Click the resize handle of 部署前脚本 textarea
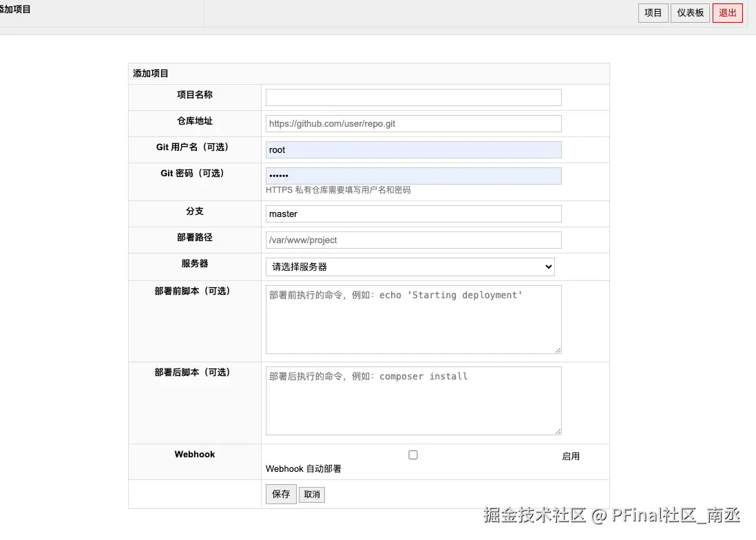The width and height of the screenshot is (756, 540). click(558, 350)
